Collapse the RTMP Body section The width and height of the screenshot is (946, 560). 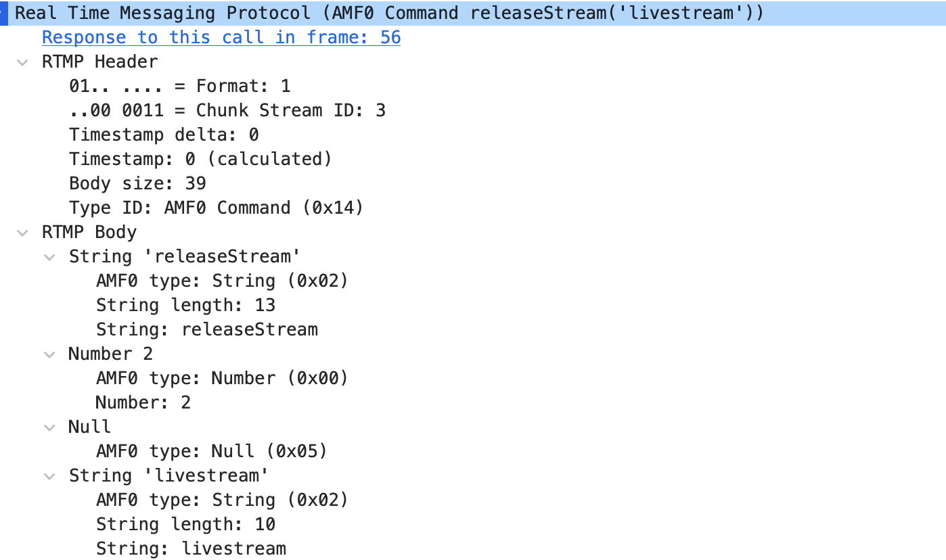(x=23, y=233)
